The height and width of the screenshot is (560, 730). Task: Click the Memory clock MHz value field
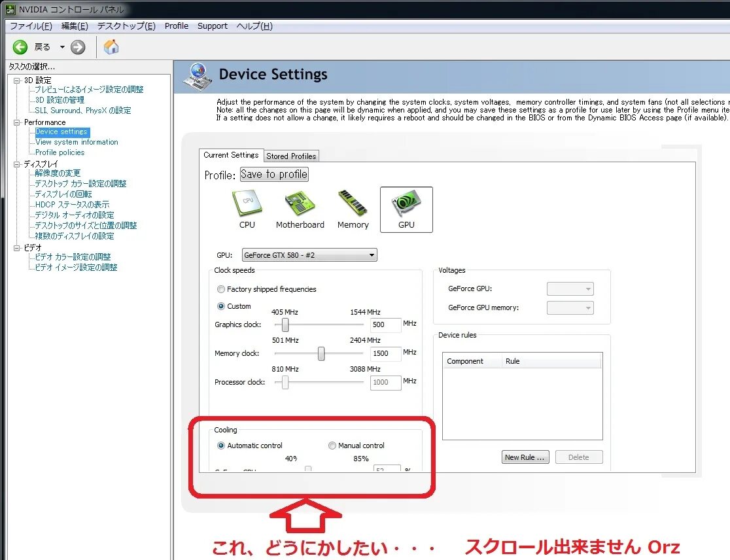click(385, 354)
